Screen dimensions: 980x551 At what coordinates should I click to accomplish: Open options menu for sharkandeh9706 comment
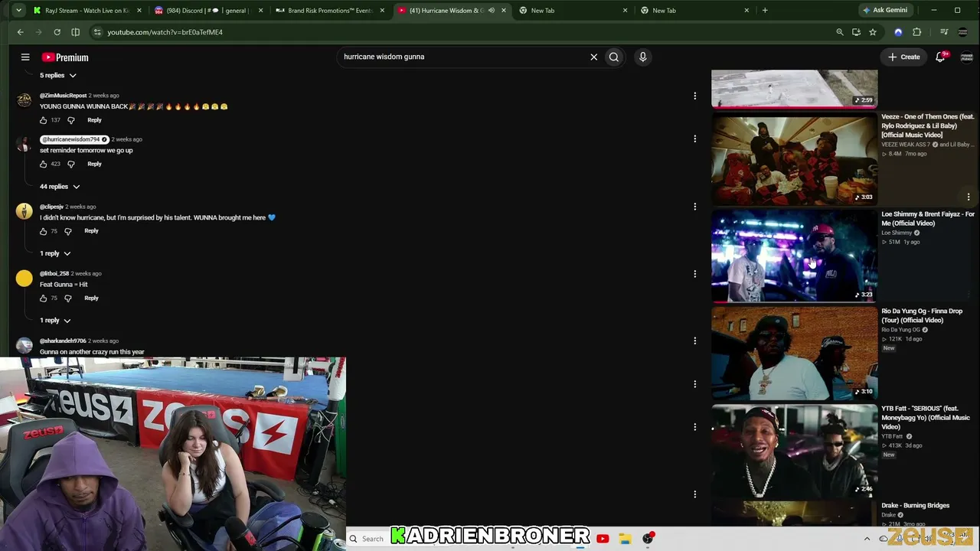(694, 341)
